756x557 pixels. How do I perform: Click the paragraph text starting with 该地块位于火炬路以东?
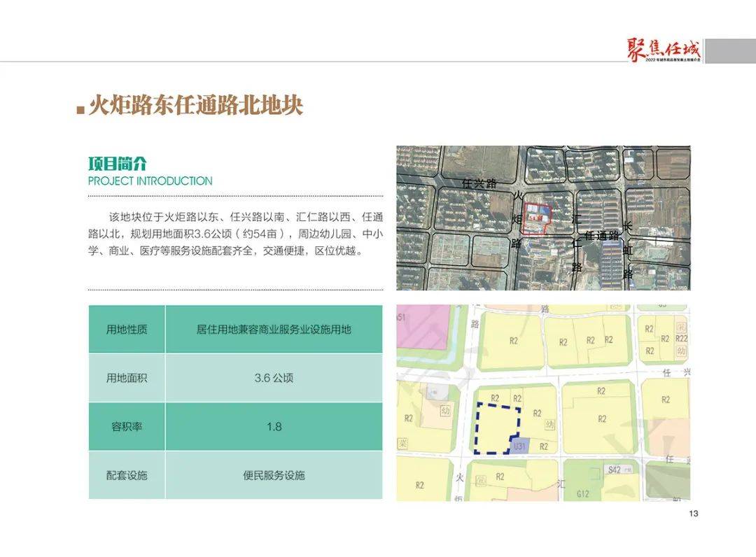(x=235, y=234)
